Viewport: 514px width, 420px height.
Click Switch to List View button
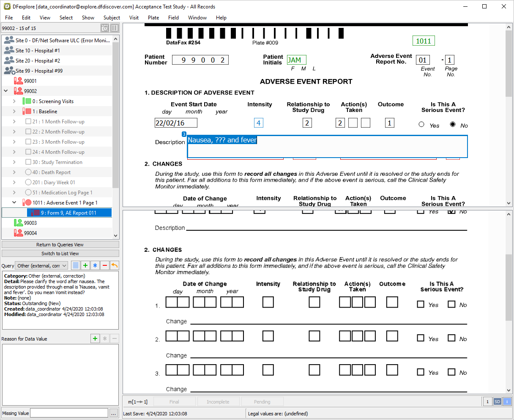click(60, 254)
